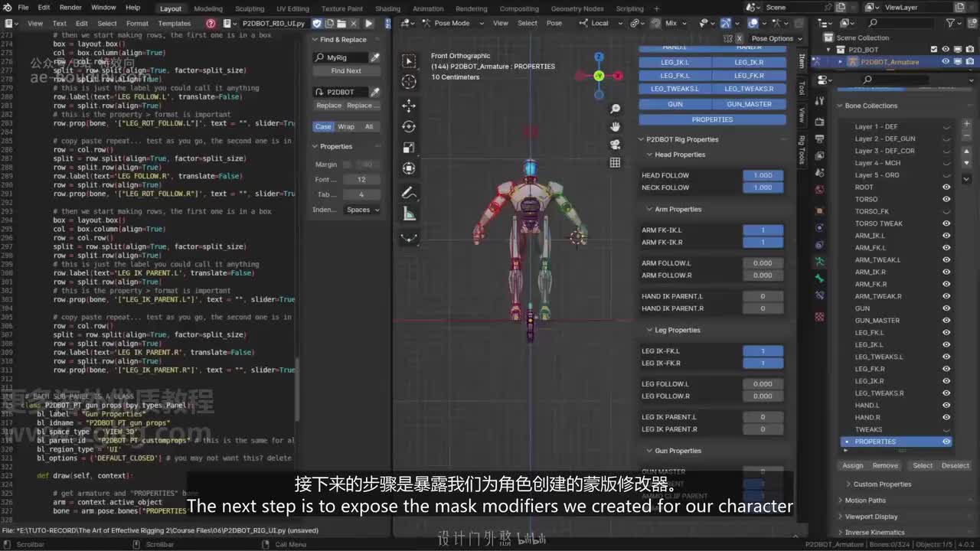The image size is (980, 551).
Task: Click the eyedropper beside P2DBOT replace field
Action: coord(375,92)
